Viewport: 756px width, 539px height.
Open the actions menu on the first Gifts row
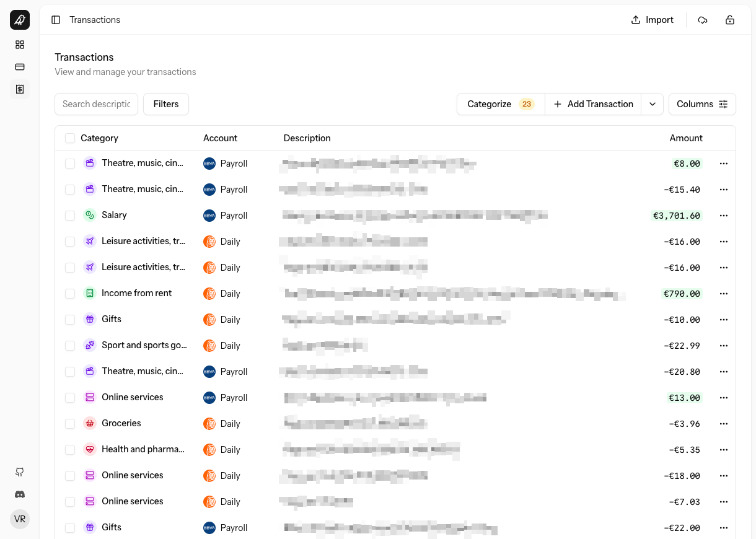tap(724, 320)
